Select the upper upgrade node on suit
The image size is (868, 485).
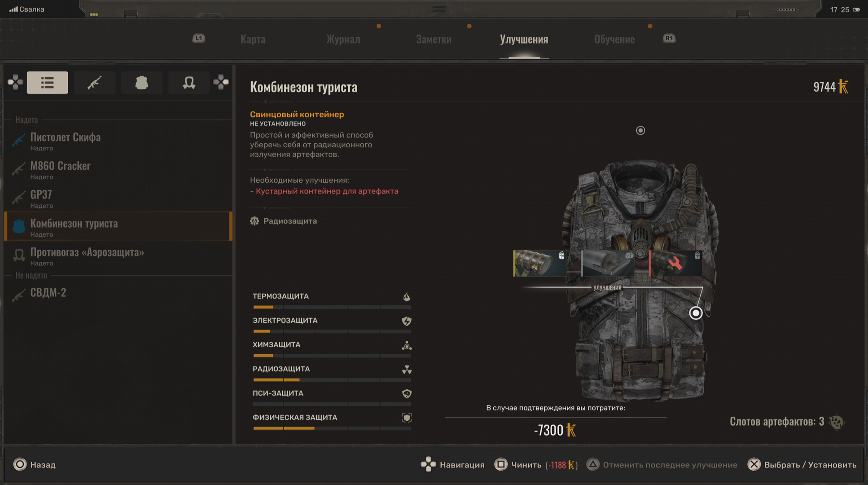pos(640,130)
